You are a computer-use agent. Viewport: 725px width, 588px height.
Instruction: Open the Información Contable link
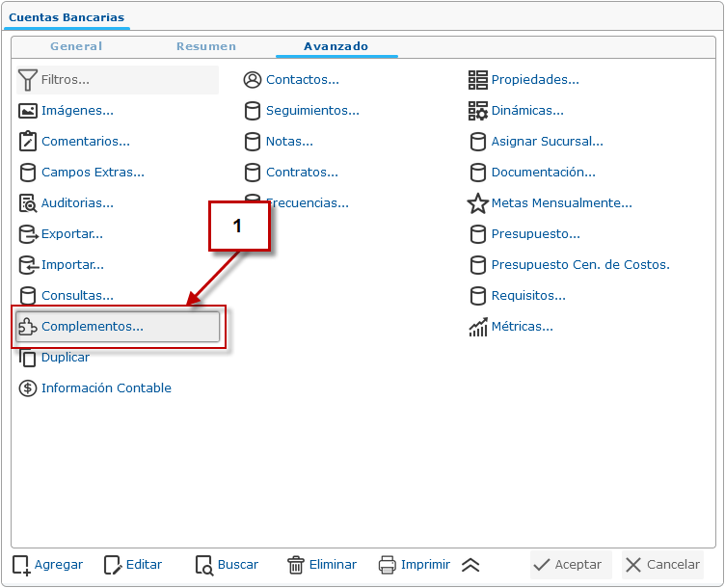(x=106, y=388)
